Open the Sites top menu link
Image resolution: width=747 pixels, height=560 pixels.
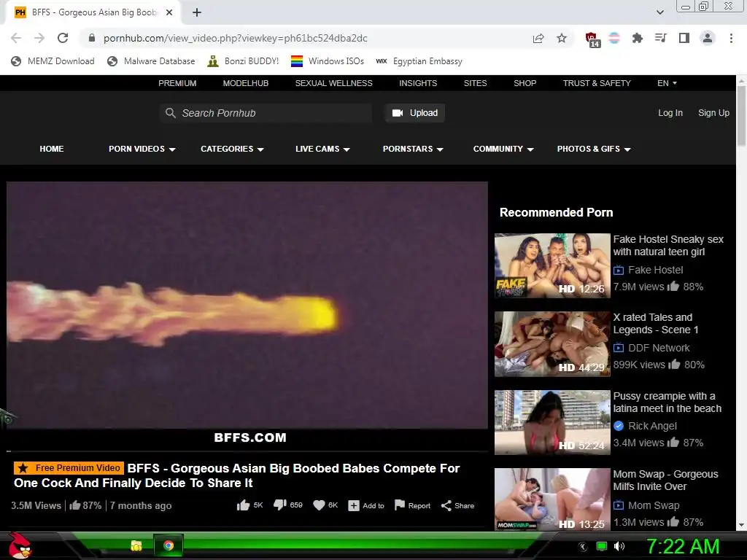click(475, 83)
